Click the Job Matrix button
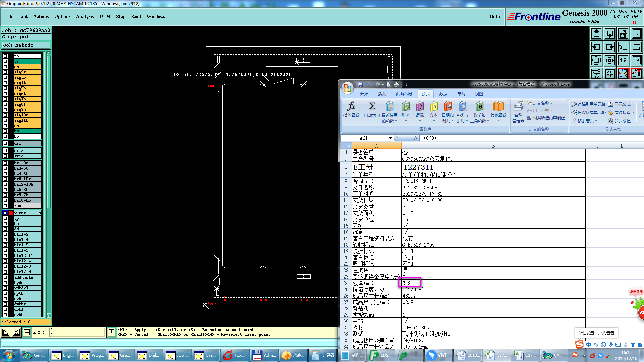 click(26, 45)
